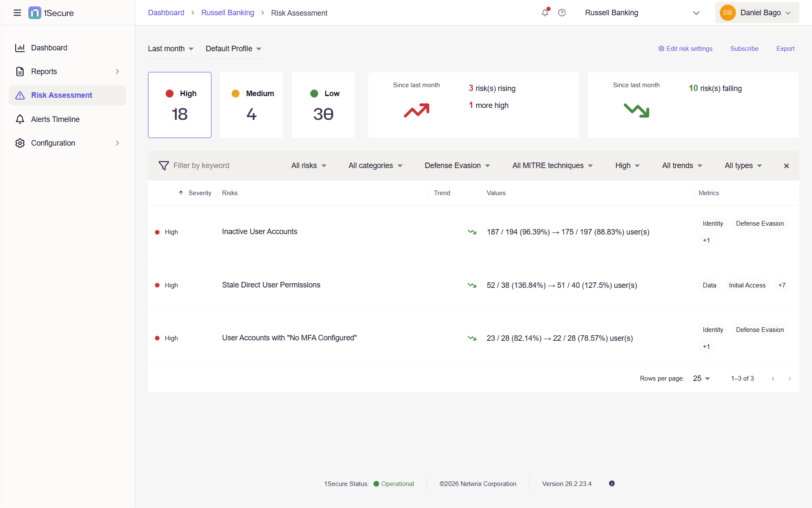Click the Severity sort arrow

coord(181,193)
